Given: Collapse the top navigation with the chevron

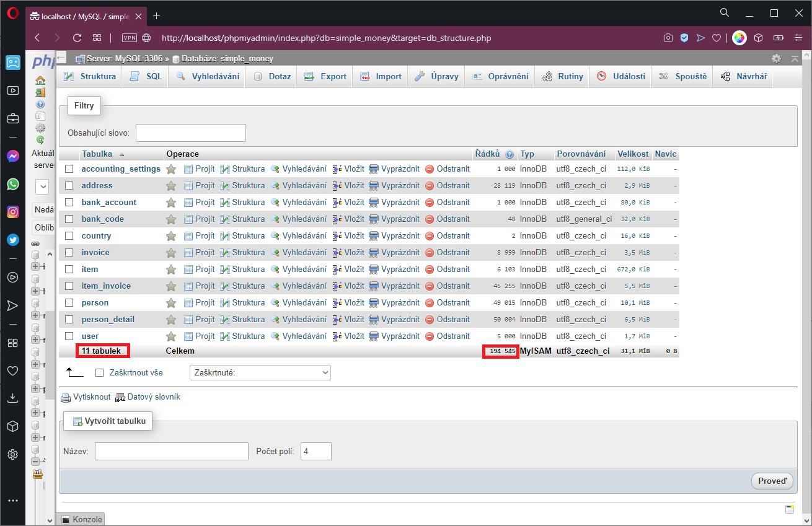Looking at the screenshot, I should click(795, 58).
